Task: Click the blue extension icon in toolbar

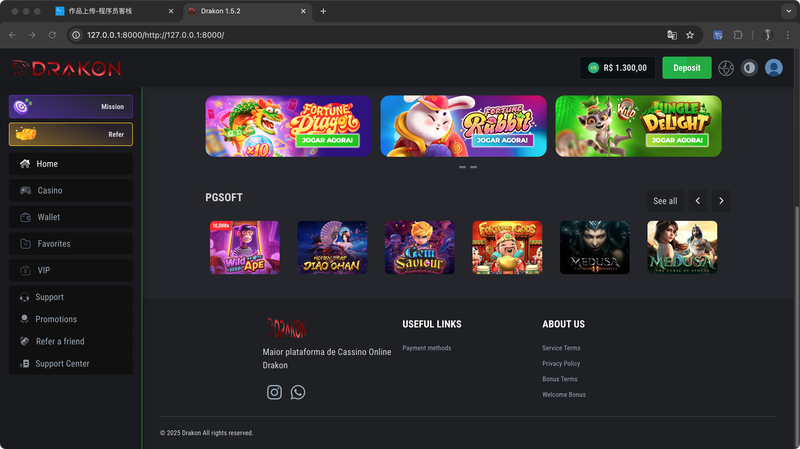Action: click(x=718, y=35)
